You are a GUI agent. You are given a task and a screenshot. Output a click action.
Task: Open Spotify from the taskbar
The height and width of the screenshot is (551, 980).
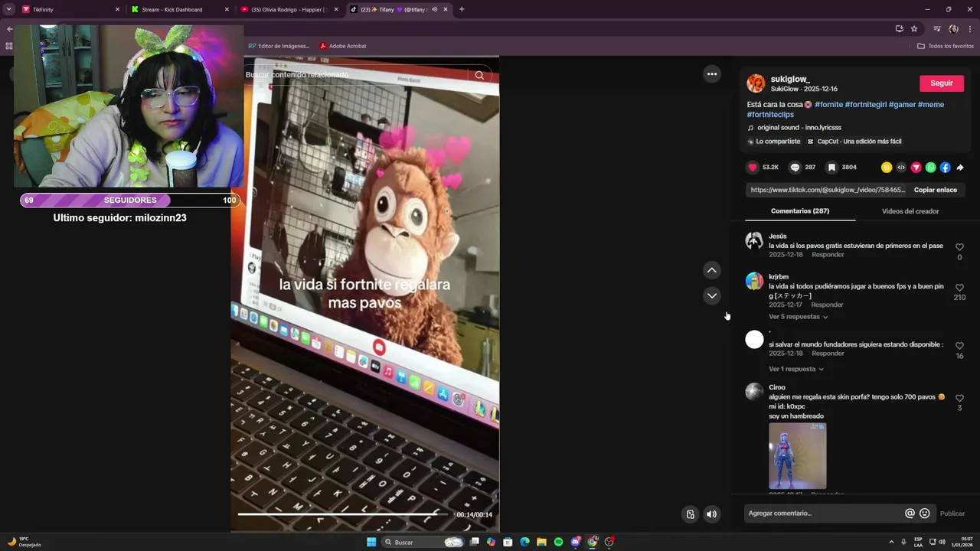[558, 542]
